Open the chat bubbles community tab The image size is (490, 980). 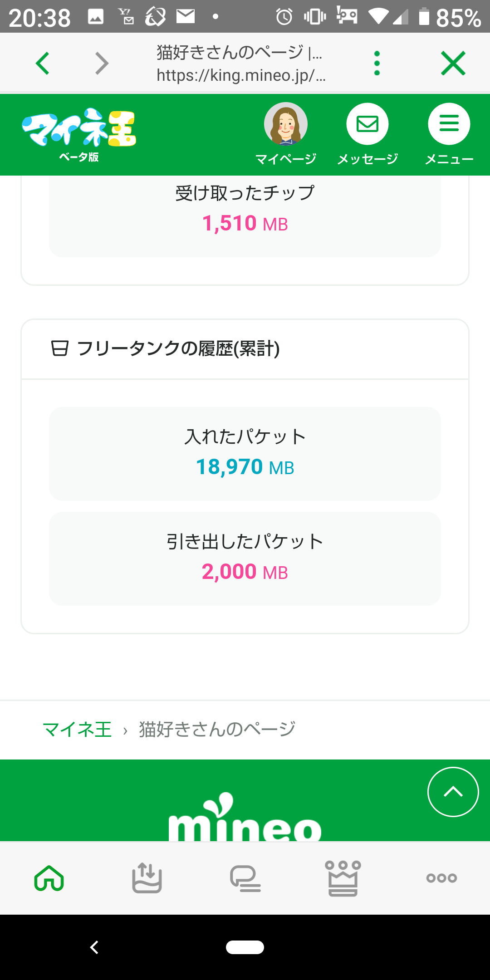tap(245, 878)
